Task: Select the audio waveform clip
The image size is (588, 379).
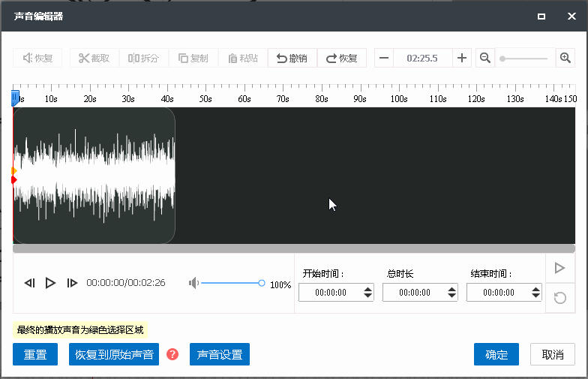Action: pos(94,176)
